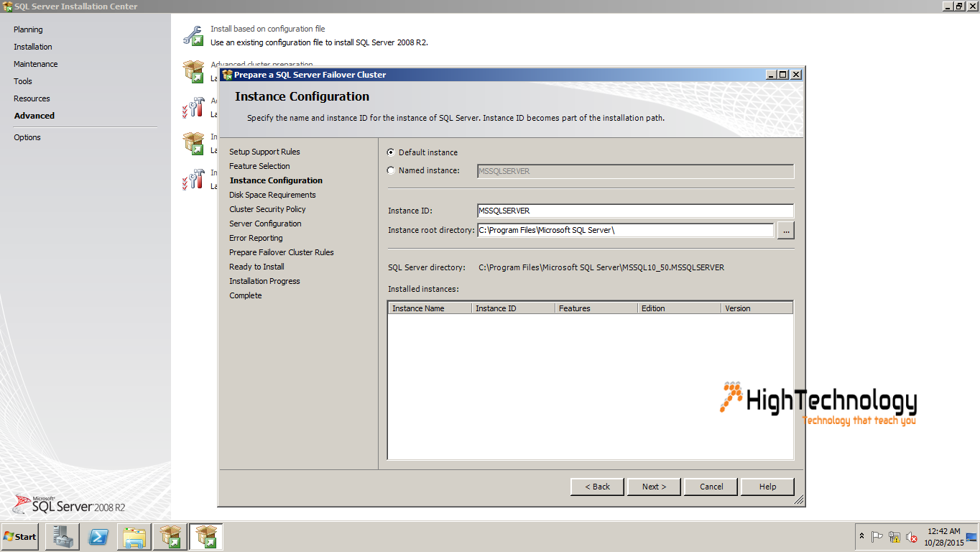The image size is (980, 552).
Task: Click the Named instance text field
Action: tap(635, 171)
